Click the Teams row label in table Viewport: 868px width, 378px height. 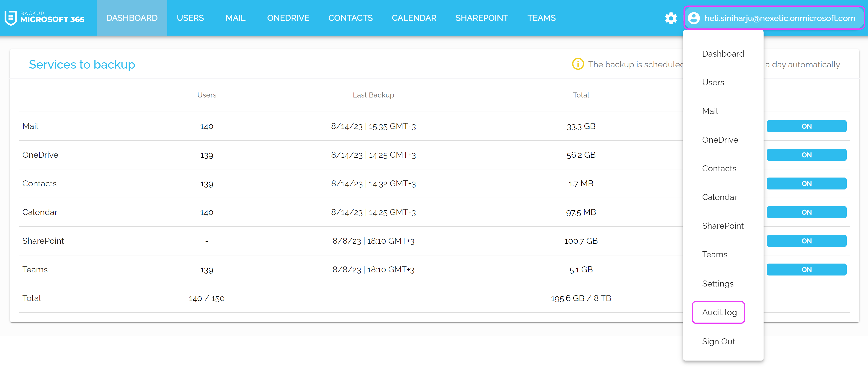tap(35, 270)
